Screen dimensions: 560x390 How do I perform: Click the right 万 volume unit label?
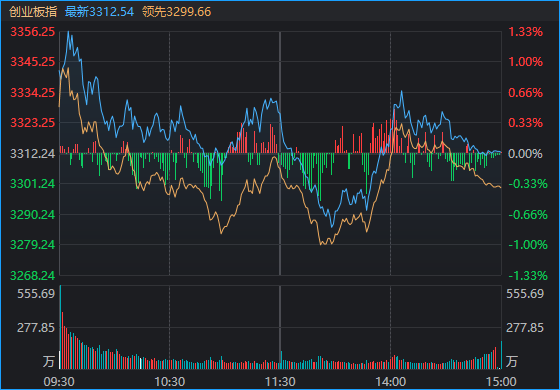point(512,361)
